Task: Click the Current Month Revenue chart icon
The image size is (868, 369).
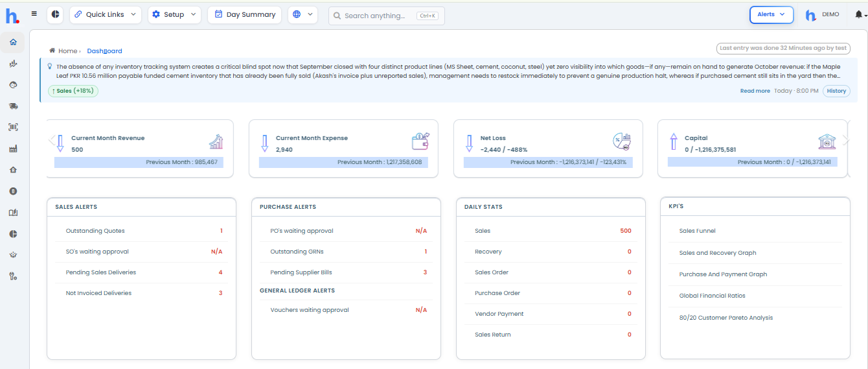Action: point(216,141)
